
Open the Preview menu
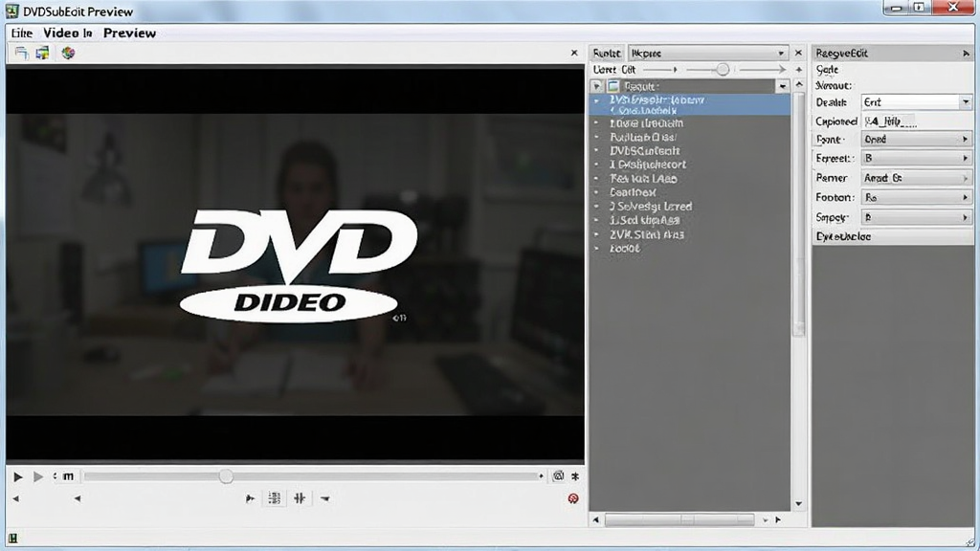click(129, 33)
